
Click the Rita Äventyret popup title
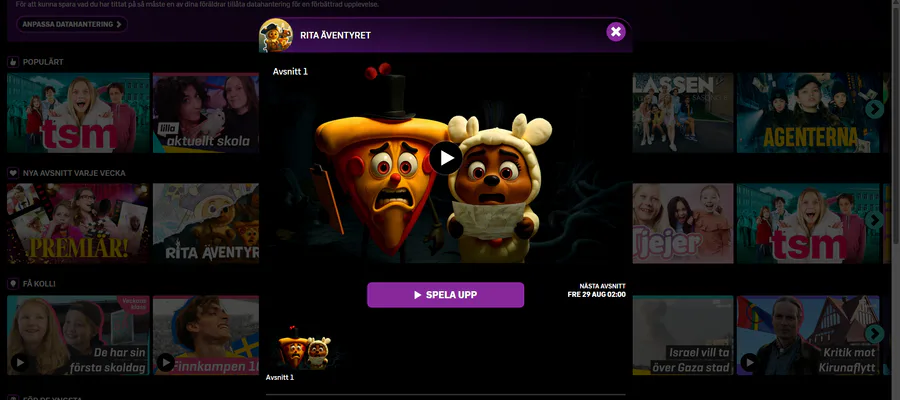point(335,36)
